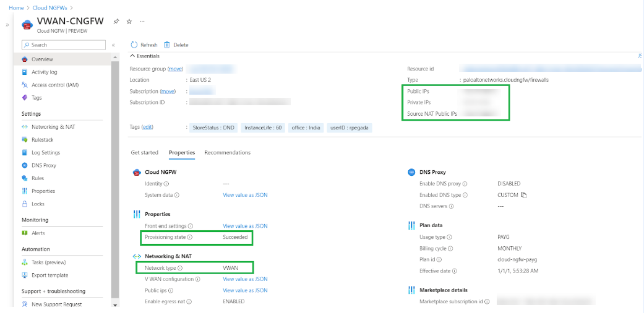
Task: Click the resource menu scrollbar down arrow
Action: (x=115, y=306)
